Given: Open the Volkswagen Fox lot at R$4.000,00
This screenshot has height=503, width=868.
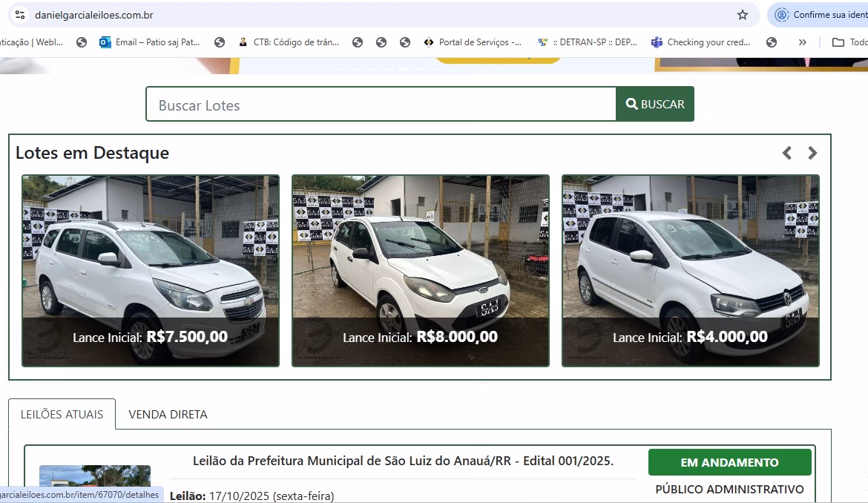Looking at the screenshot, I should tap(690, 271).
